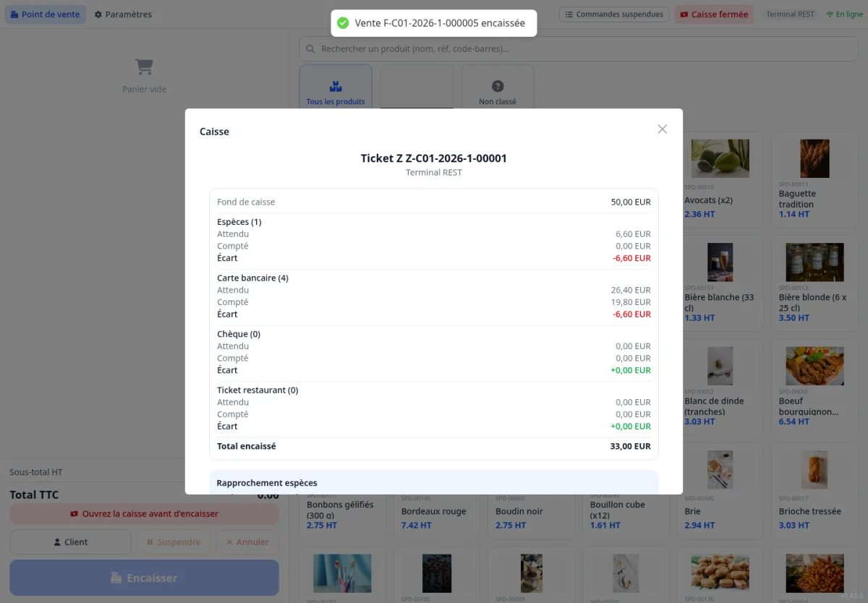Click the Chèque (0) heading
868x603 pixels.
pyautogui.click(x=239, y=334)
